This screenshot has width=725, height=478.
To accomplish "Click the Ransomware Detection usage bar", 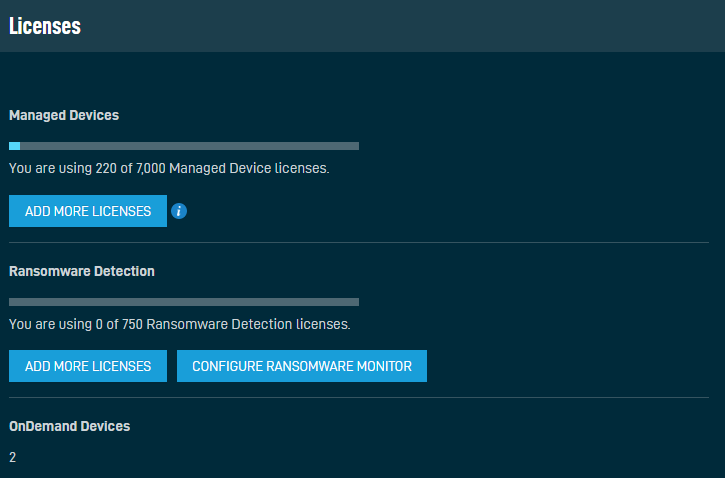I will coord(184,302).
